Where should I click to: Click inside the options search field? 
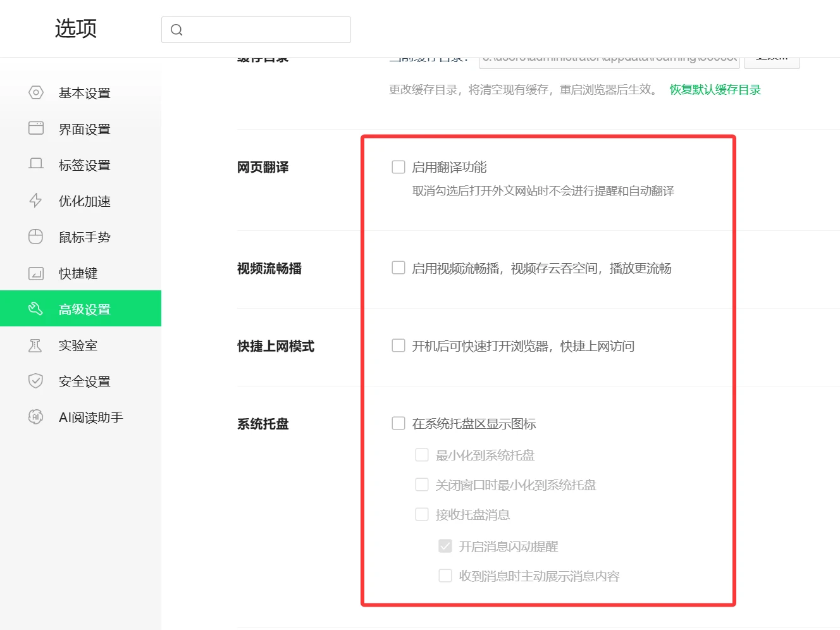pyautogui.click(x=266, y=30)
